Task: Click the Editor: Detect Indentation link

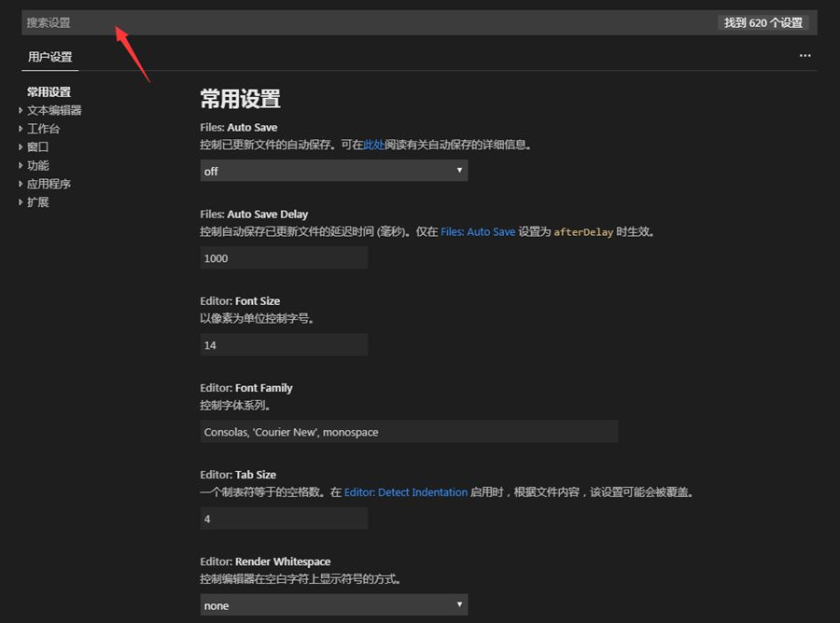Action: click(x=405, y=492)
